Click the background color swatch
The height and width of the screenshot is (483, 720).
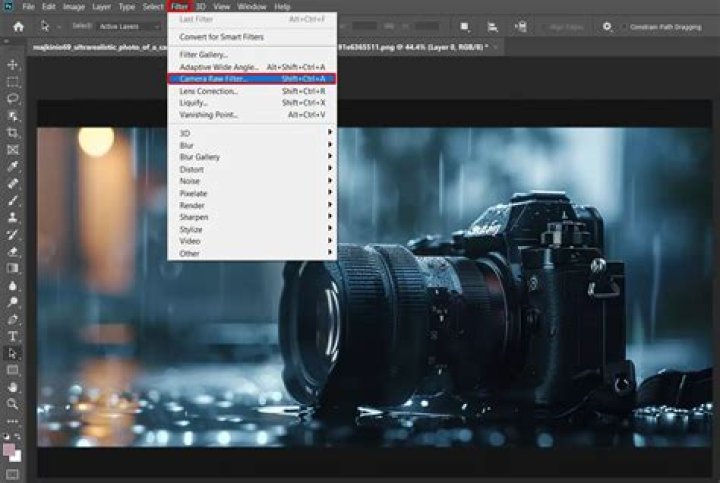(x=17, y=457)
